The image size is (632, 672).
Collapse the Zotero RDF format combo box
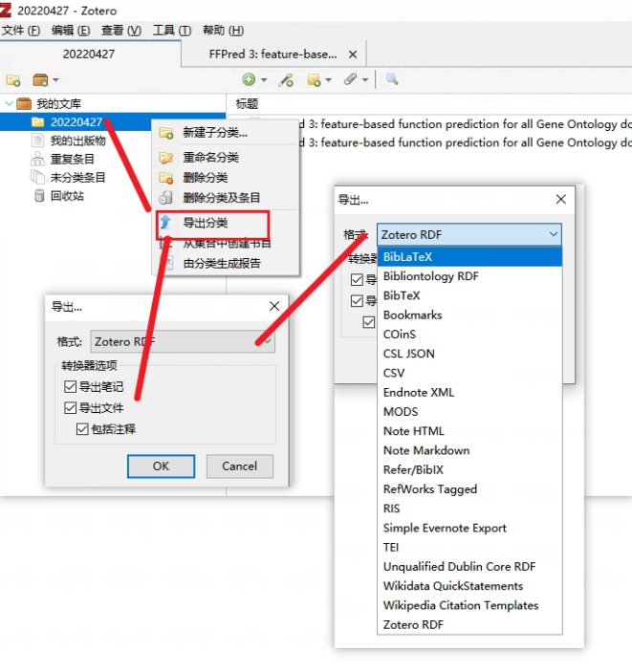tap(469, 234)
